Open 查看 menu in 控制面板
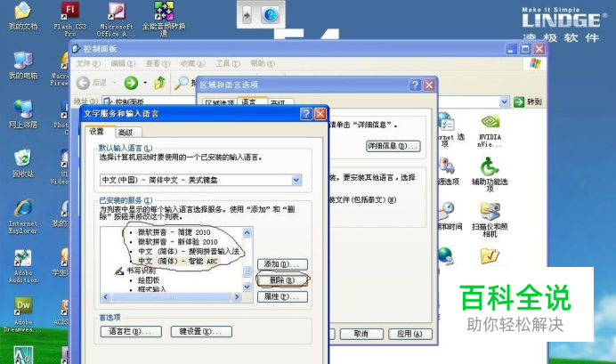616x364 pixels. (158, 63)
